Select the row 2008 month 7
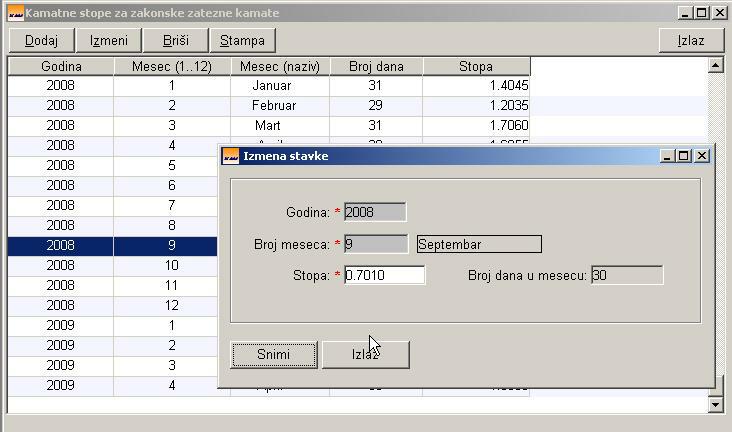This screenshot has height=432, width=732. pos(113,205)
